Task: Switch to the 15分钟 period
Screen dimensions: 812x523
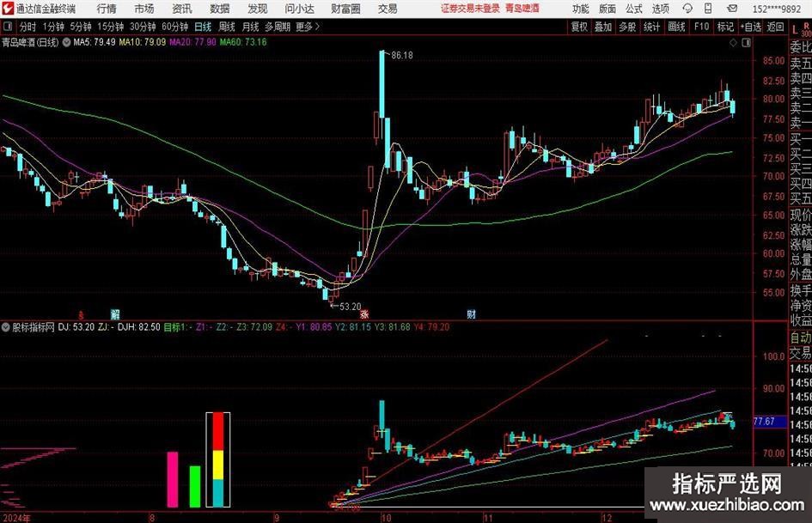Action: click(x=111, y=27)
